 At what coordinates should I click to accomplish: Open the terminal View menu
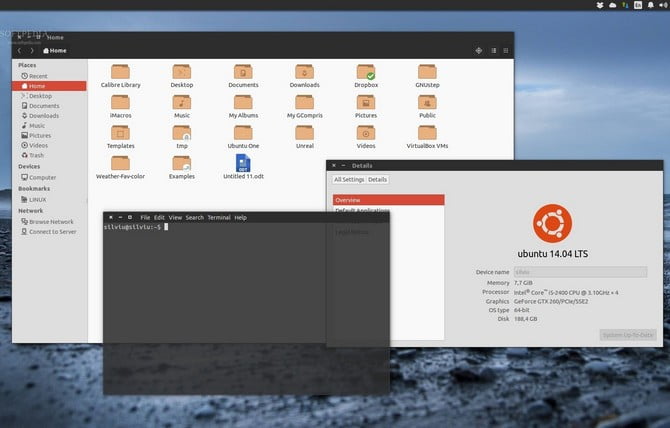click(x=175, y=217)
